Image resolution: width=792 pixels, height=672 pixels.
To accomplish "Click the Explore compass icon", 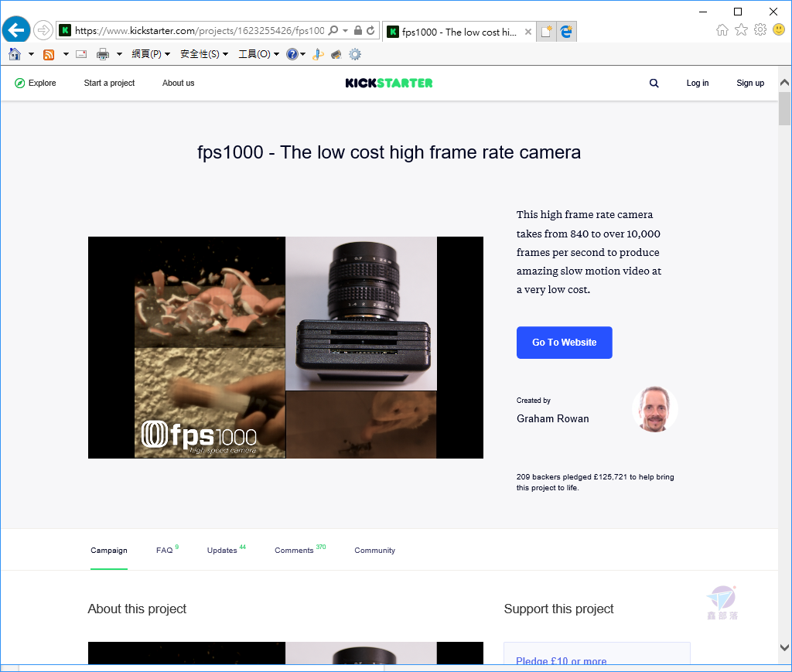I will tap(19, 84).
